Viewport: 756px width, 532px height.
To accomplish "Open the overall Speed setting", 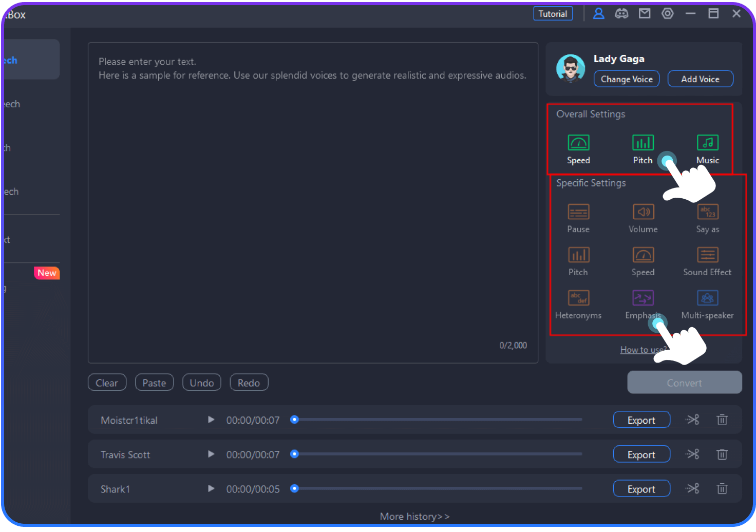I will 578,149.
